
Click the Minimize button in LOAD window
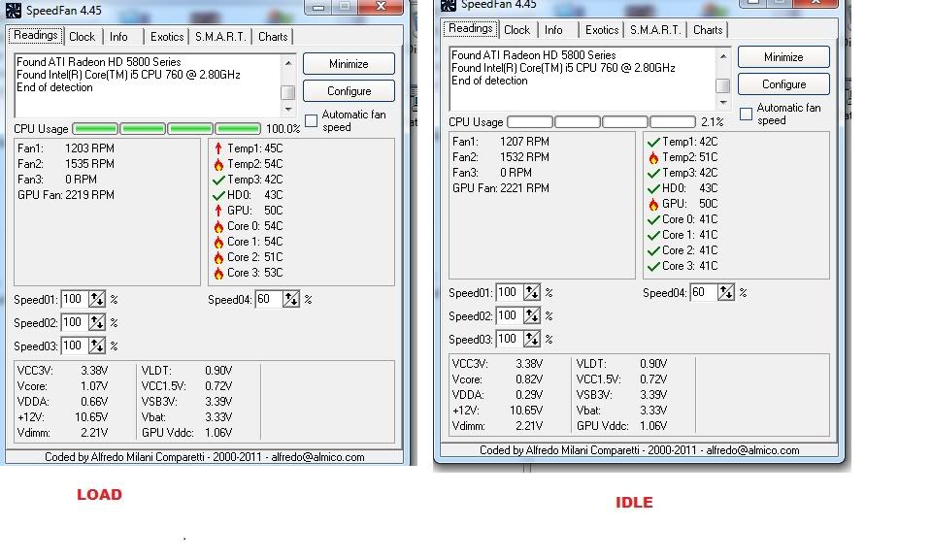349,64
